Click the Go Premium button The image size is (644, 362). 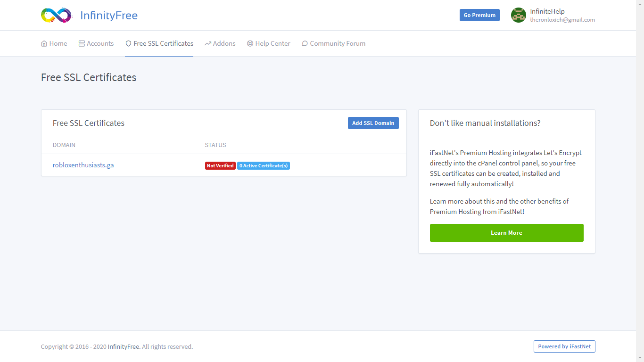(x=479, y=15)
